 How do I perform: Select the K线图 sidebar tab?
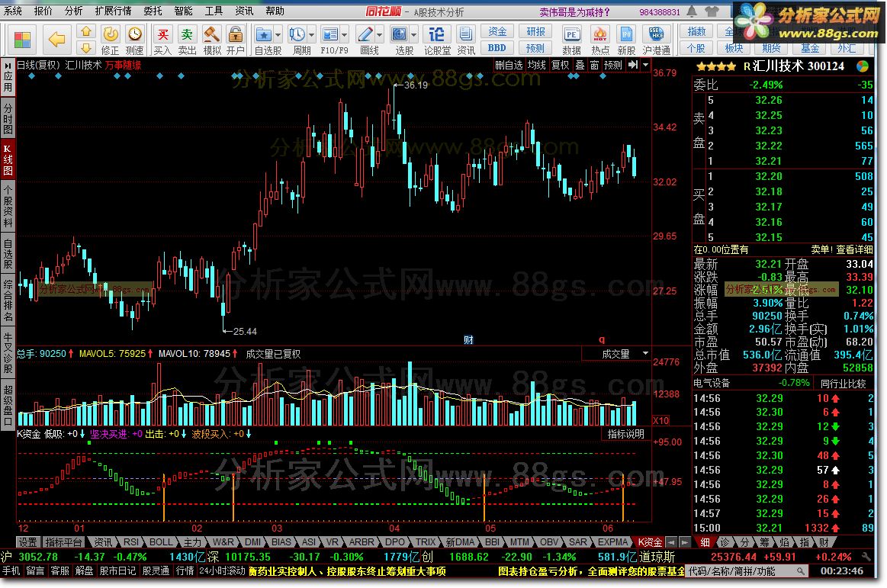pyautogui.click(x=8, y=159)
